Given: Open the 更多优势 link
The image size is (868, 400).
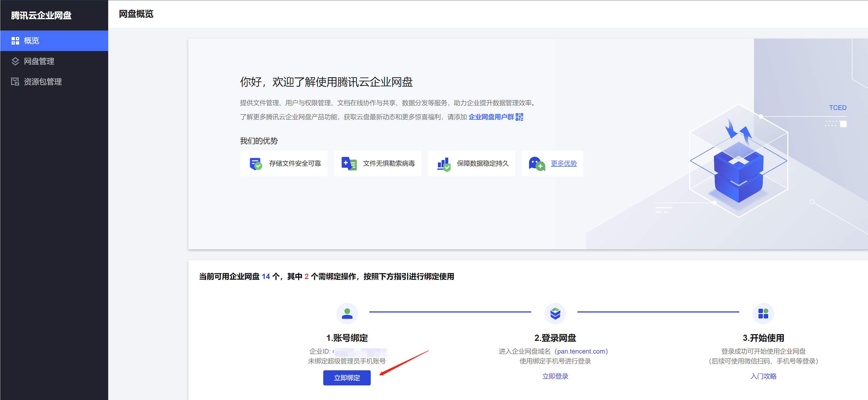Looking at the screenshot, I should (563, 163).
